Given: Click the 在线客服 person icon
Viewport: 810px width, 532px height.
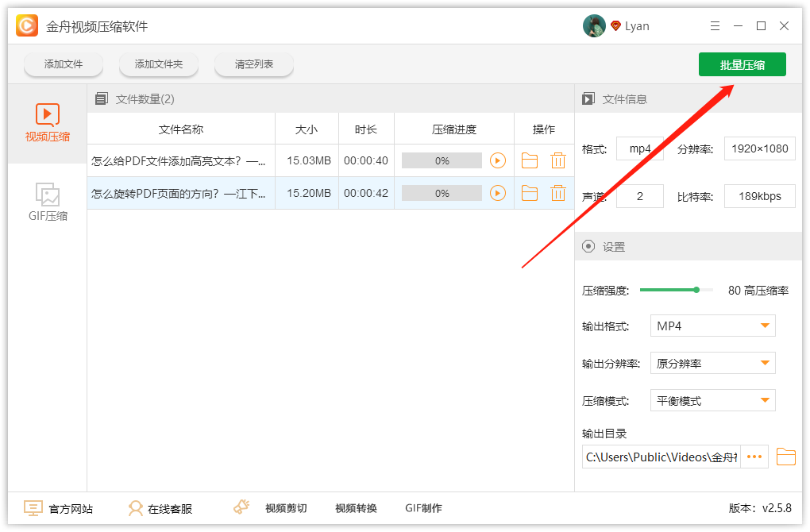Looking at the screenshot, I should pos(135,508).
